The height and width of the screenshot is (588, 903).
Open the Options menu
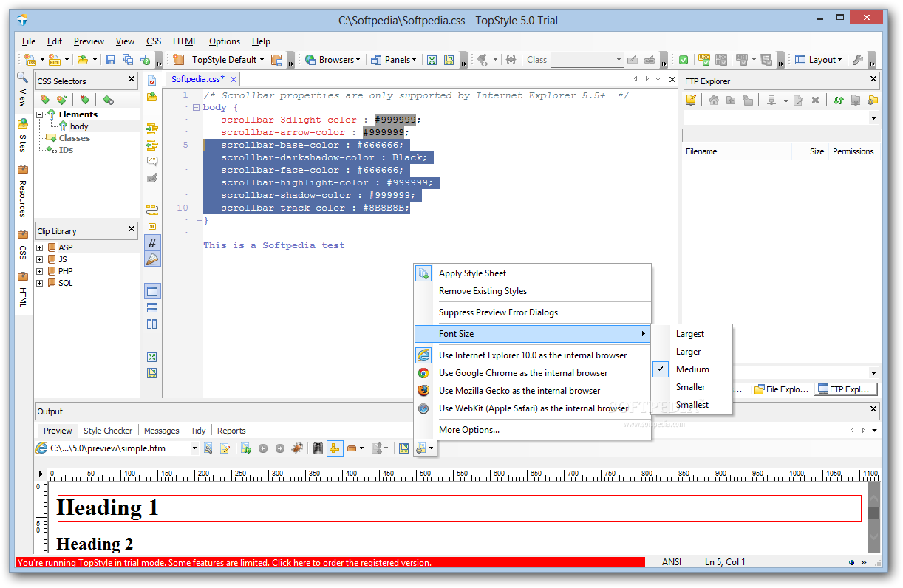coord(225,41)
